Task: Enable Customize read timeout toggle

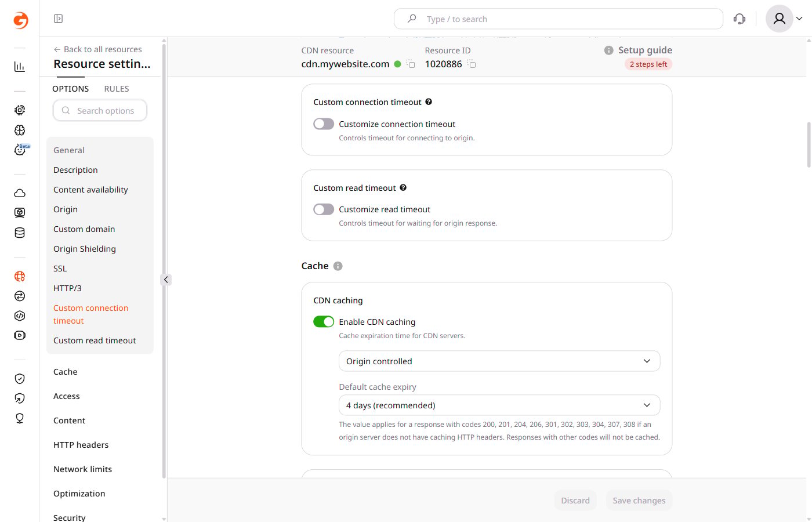Action: (324, 209)
